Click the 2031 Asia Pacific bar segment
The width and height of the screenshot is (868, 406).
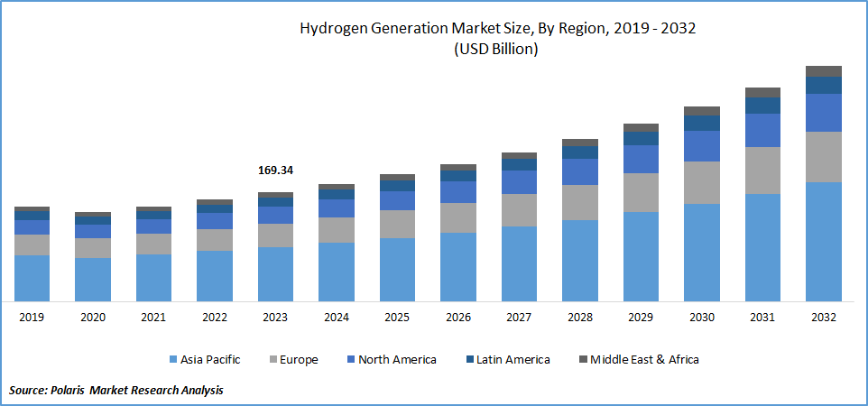point(762,248)
